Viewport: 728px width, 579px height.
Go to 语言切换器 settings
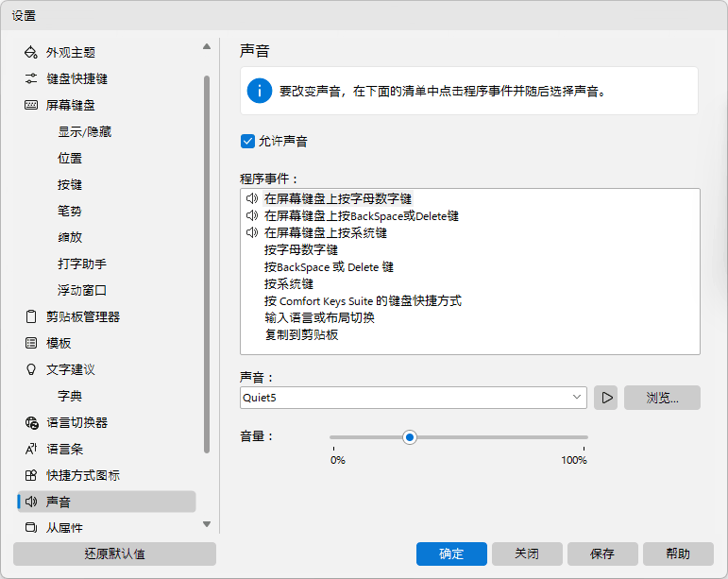click(x=77, y=422)
